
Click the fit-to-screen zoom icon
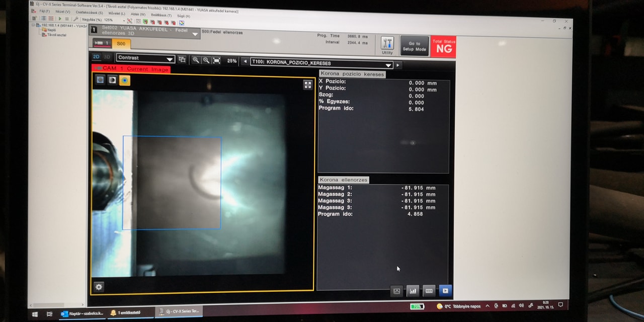(216, 60)
